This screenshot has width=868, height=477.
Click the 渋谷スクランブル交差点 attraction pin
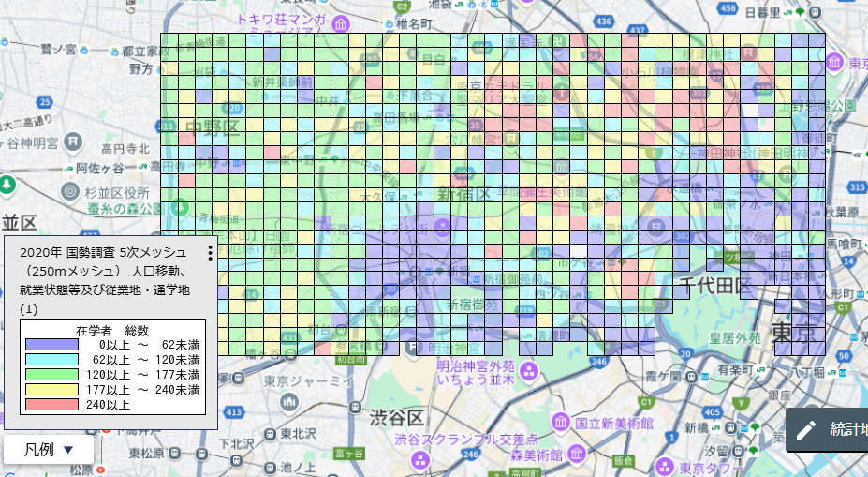click(x=420, y=459)
